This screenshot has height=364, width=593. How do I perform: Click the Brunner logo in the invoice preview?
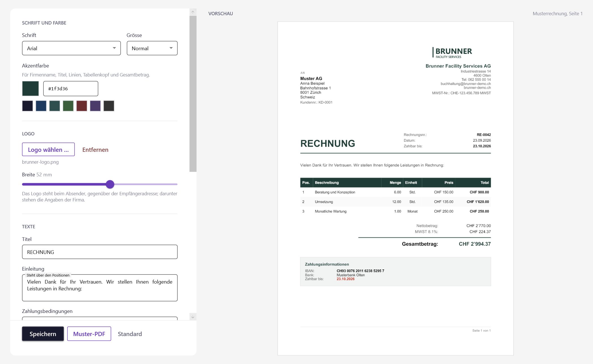tap(452, 53)
